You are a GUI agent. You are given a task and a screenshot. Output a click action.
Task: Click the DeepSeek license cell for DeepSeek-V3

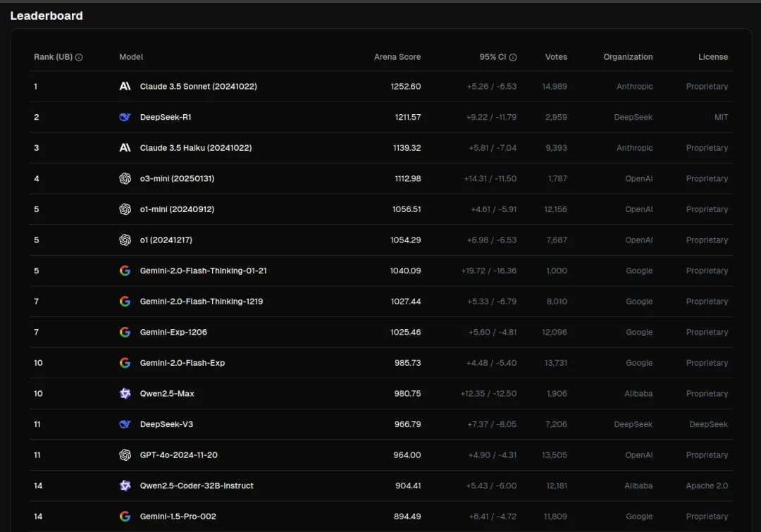[709, 424]
